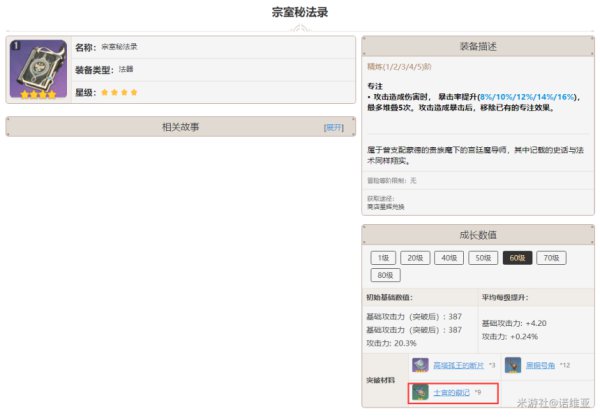The image size is (600, 418).
Task: Click the 成长数值 panel header
Action: (479, 235)
